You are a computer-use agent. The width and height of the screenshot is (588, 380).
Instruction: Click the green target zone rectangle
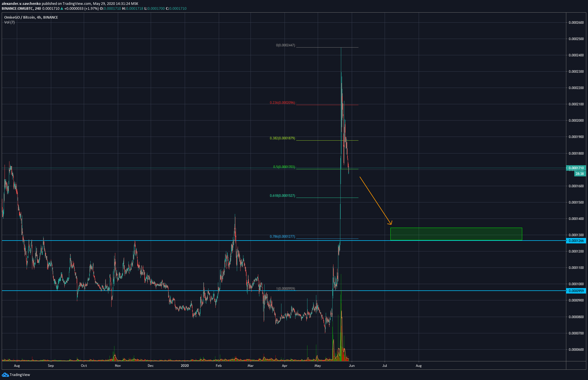coord(456,234)
